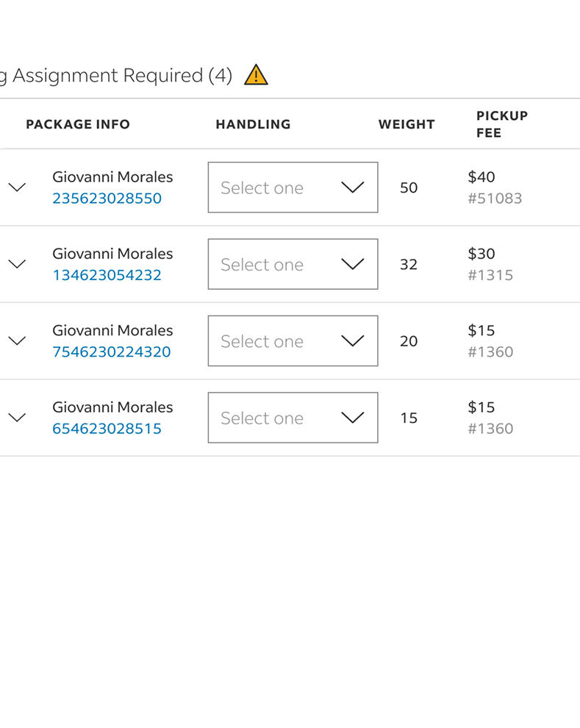Expand row for package 134623054232

[x=17, y=264]
